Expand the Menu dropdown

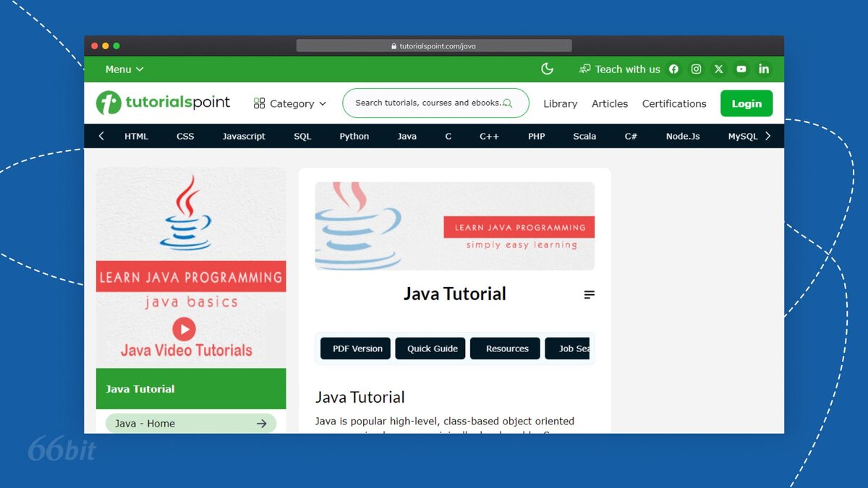click(x=124, y=69)
